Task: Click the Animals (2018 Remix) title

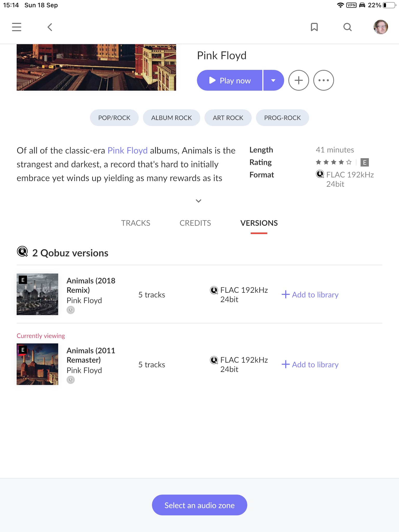Action: (91, 285)
